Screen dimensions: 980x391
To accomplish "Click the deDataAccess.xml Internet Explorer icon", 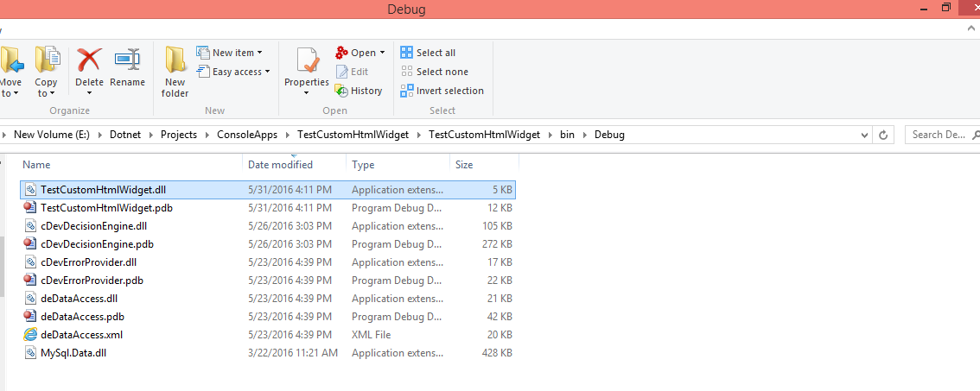I will (30, 335).
